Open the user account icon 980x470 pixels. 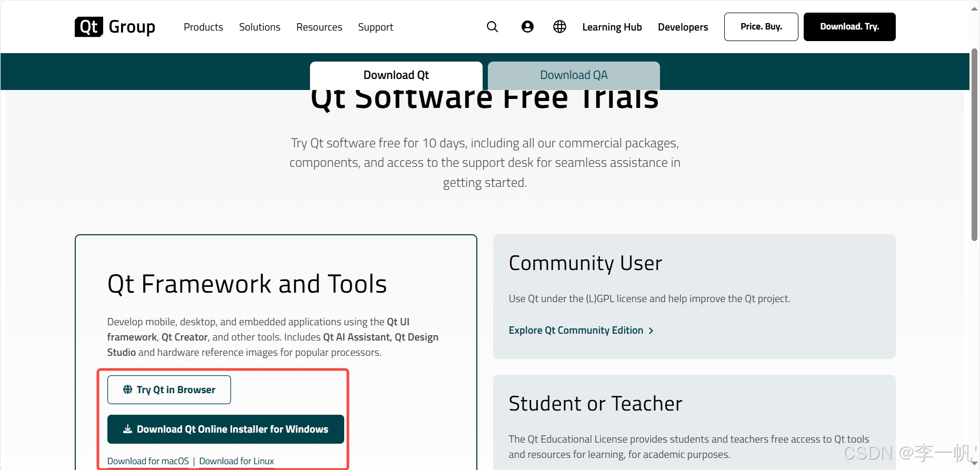click(527, 27)
